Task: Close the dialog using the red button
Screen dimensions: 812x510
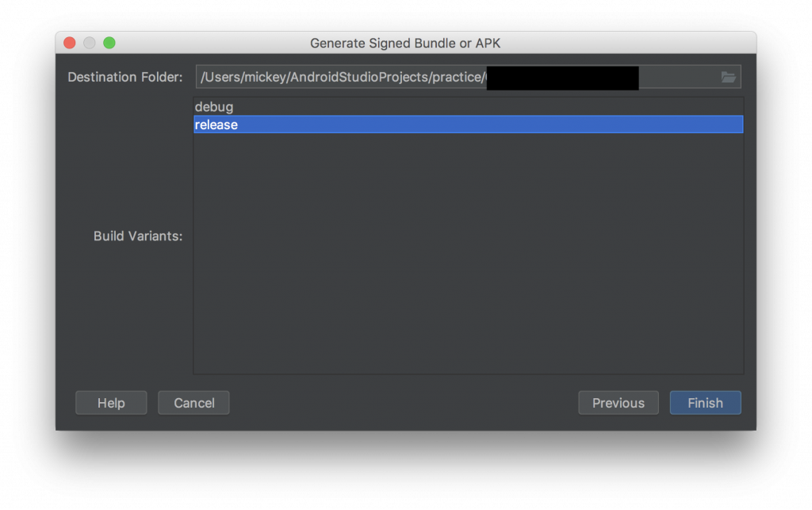Action: click(x=70, y=43)
